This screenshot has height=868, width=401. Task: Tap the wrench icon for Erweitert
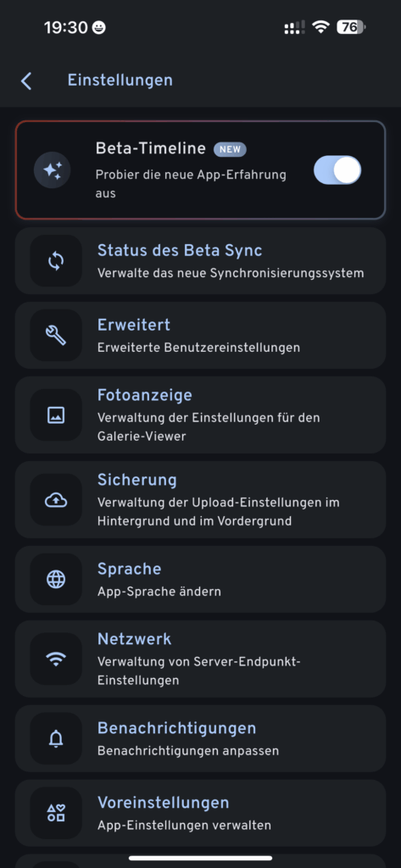[x=56, y=336]
